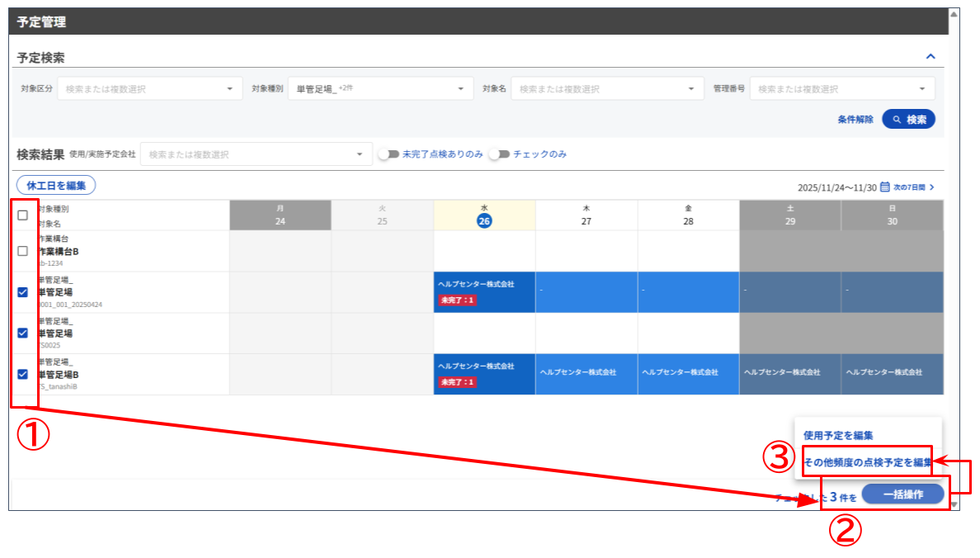Screen dimensions: 980x558
Task: Click 休工日を編集 button
Action: click(56, 186)
